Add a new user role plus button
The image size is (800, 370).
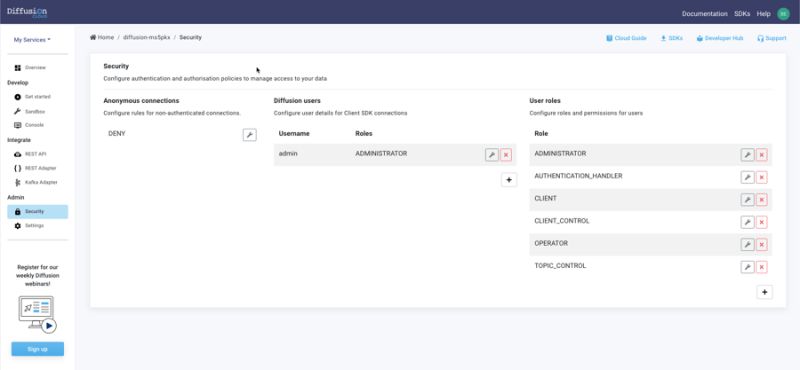coord(764,292)
